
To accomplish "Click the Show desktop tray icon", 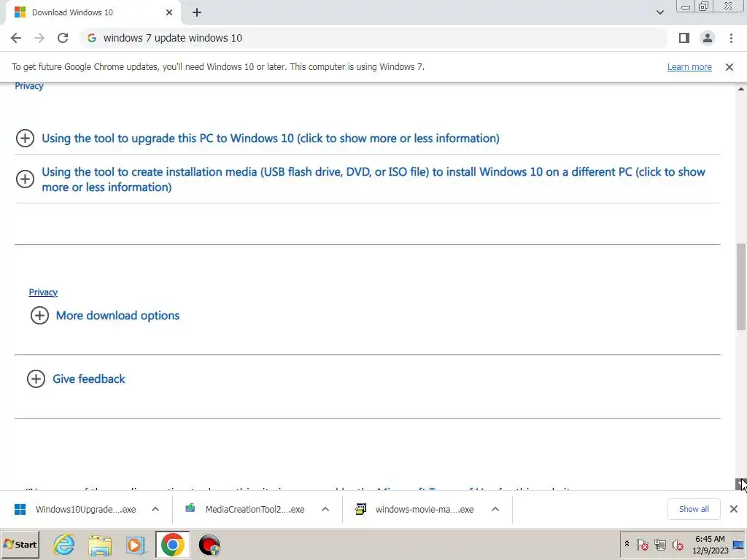I will [739, 545].
